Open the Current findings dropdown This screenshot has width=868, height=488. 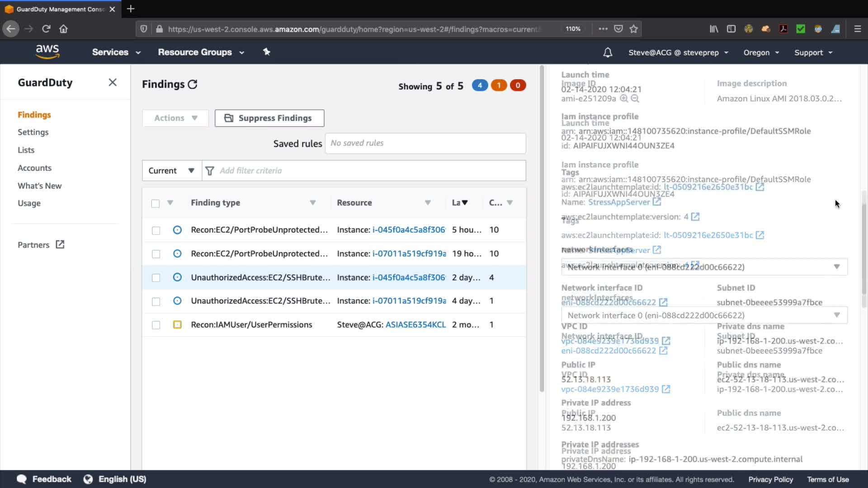point(172,171)
